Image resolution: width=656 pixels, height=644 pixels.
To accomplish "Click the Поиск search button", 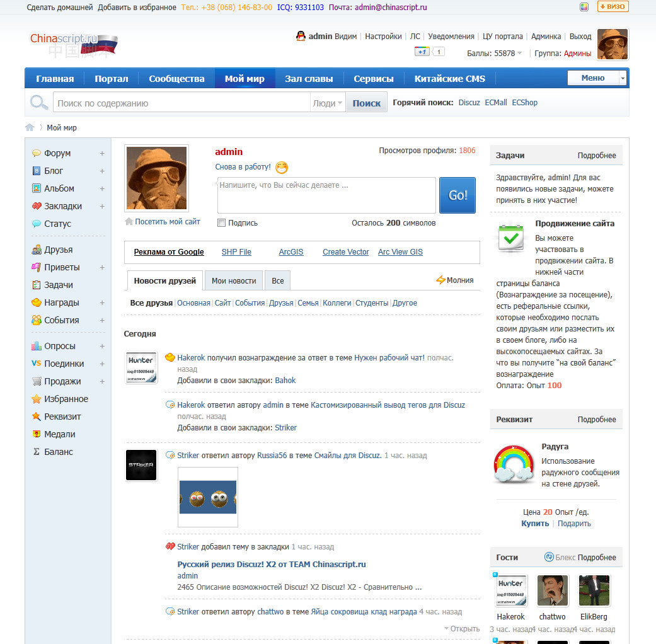I will (x=367, y=103).
